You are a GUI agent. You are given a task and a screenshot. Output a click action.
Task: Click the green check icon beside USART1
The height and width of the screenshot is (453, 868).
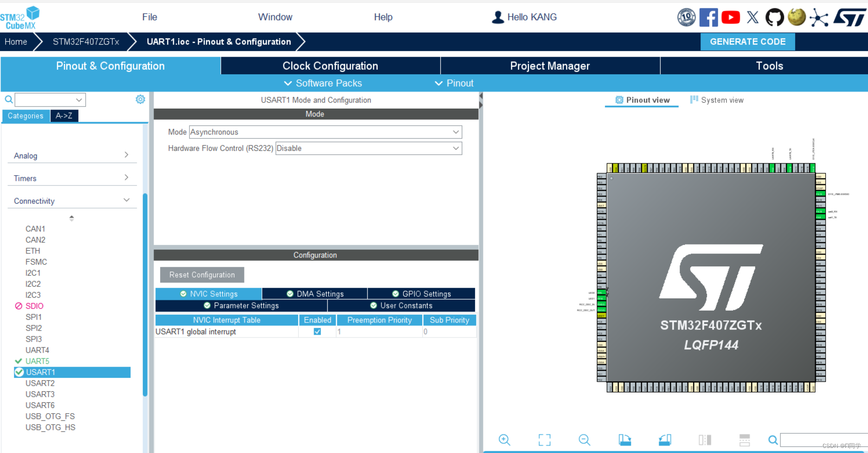coord(19,372)
